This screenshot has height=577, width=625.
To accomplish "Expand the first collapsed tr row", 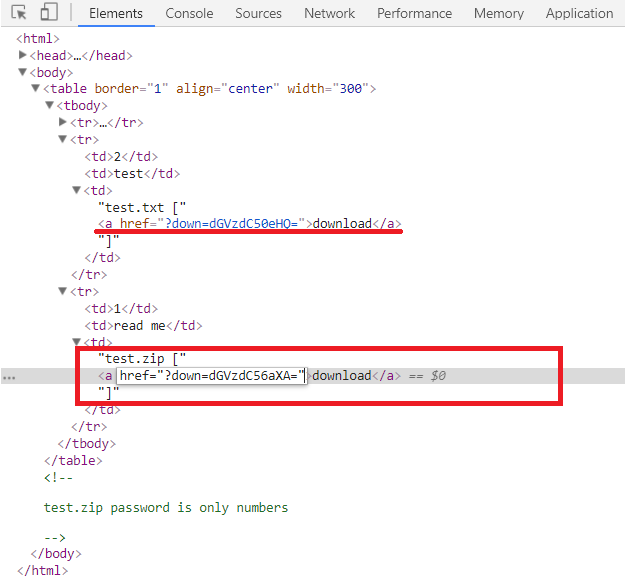I will pyautogui.click(x=63, y=122).
